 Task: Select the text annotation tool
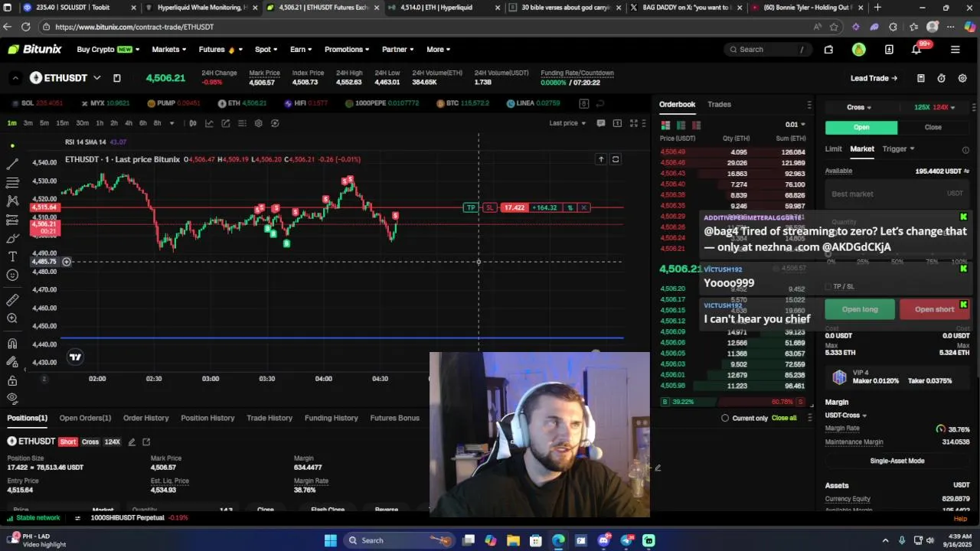coord(12,256)
